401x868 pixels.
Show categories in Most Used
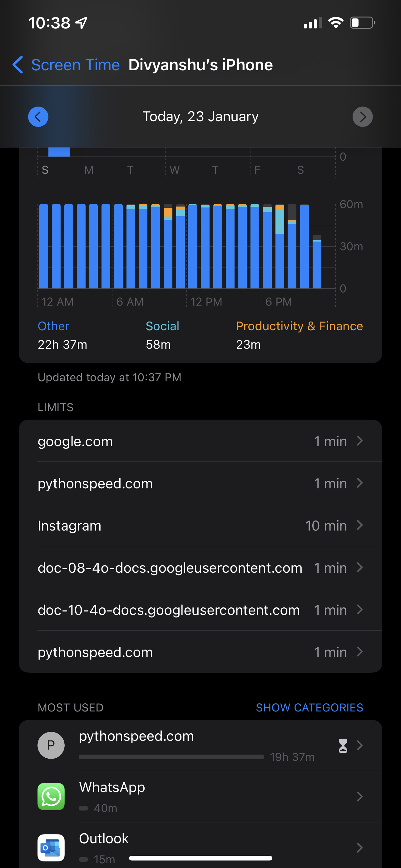[309, 707]
